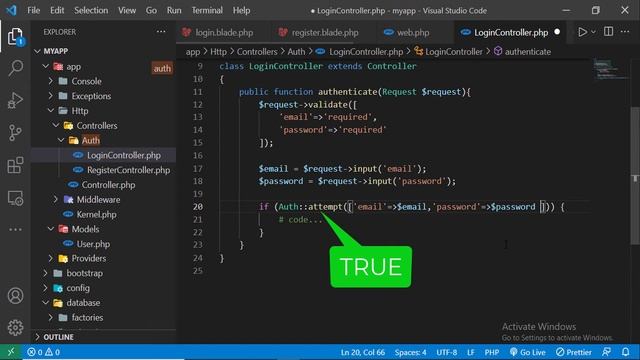Open the feedback icon in status bar
Image resolution: width=640 pixels, height=360 pixels.
(607, 352)
